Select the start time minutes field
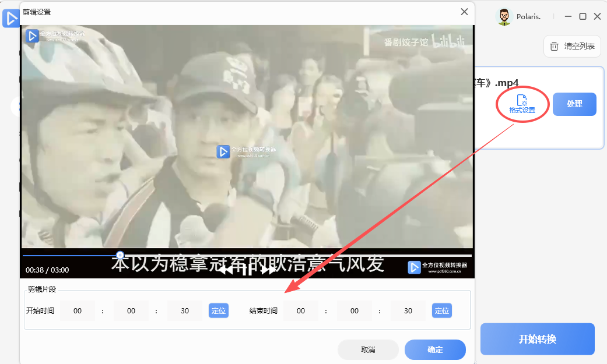The width and height of the screenshot is (607, 364). [131, 310]
